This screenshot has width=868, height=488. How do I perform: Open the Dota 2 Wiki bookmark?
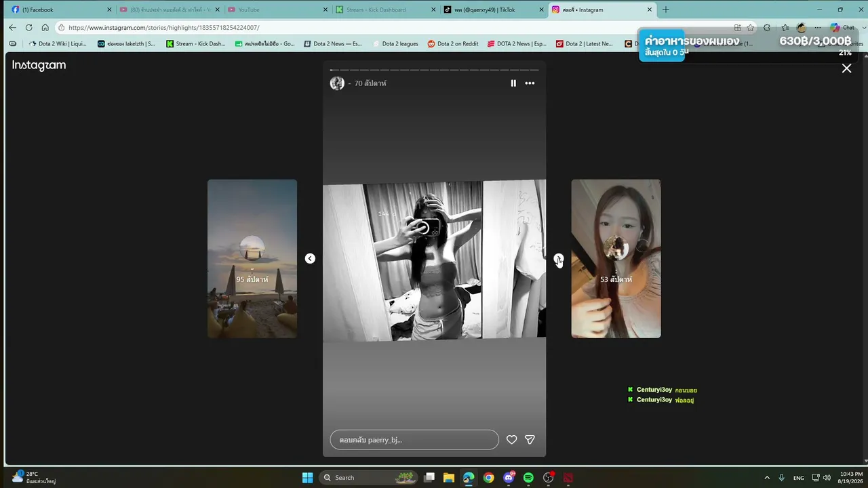pyautogui.click(x=58, y=44)
